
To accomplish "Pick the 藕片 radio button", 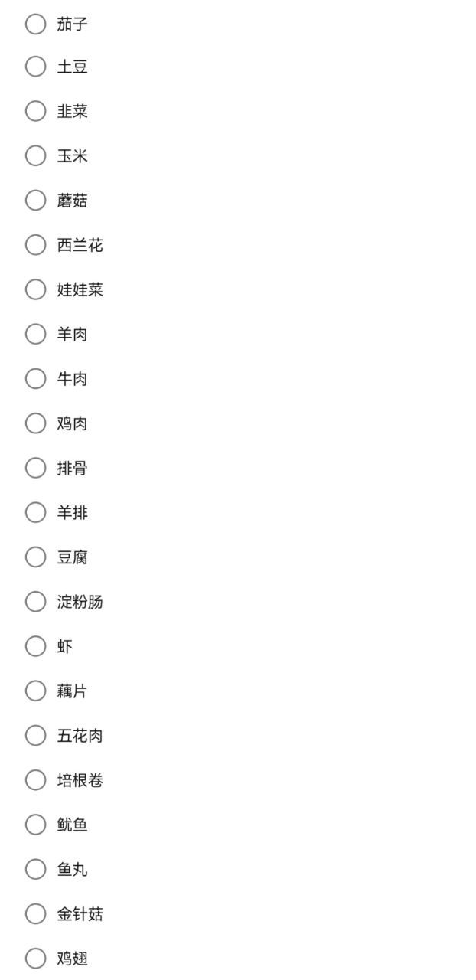I will click(x=36, y=691).
